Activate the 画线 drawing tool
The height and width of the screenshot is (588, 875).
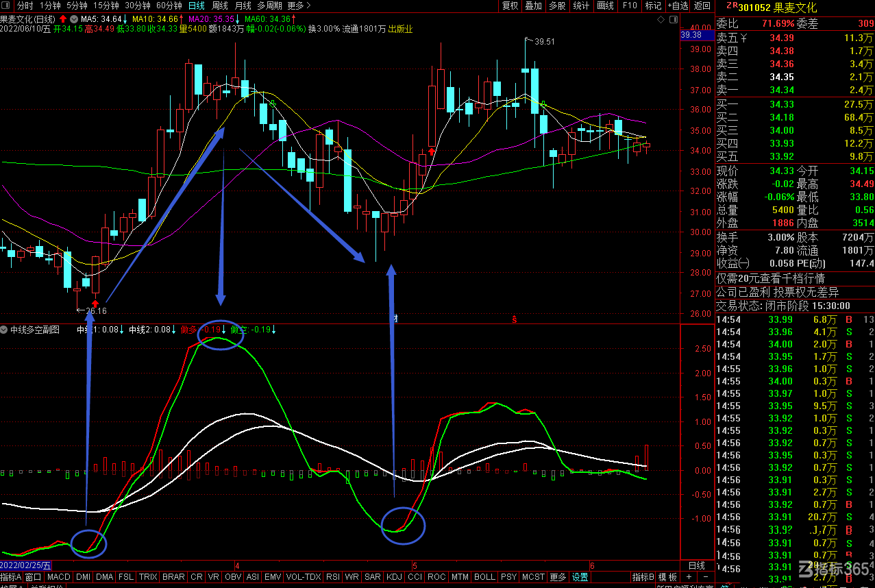[606, 5]
